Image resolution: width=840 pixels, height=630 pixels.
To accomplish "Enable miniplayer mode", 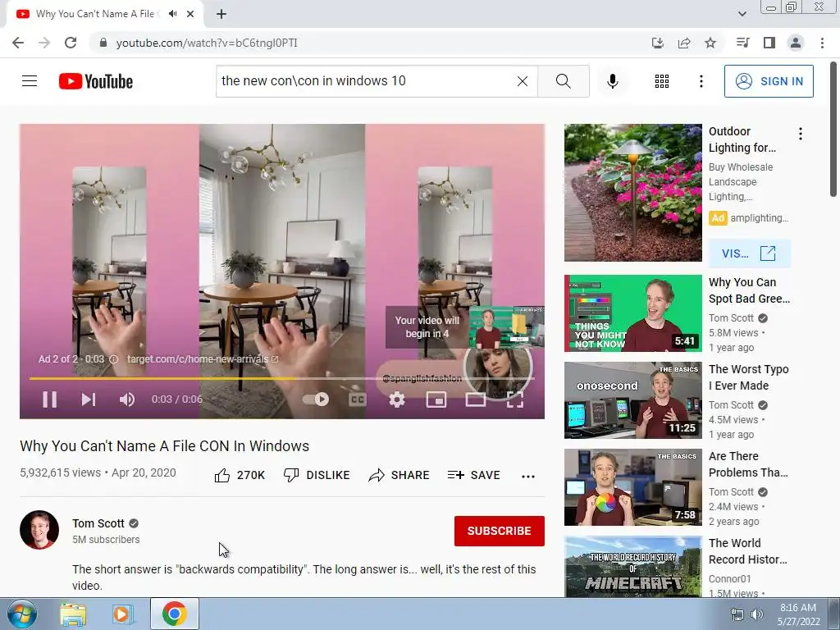I will click(436, 399).
